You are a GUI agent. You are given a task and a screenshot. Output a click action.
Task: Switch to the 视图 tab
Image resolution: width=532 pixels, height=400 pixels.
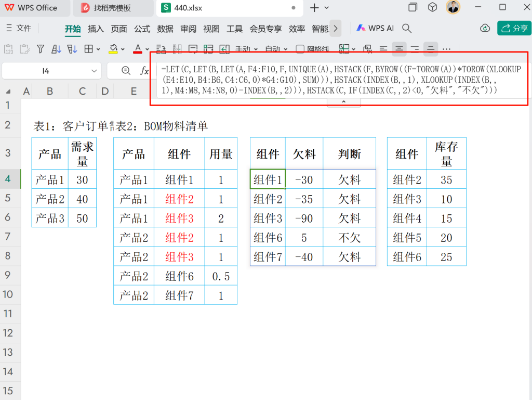pos(211,29)
